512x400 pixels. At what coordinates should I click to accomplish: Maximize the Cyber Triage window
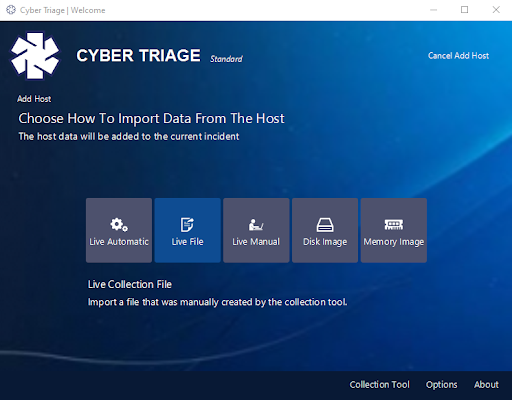coord(464,10)
